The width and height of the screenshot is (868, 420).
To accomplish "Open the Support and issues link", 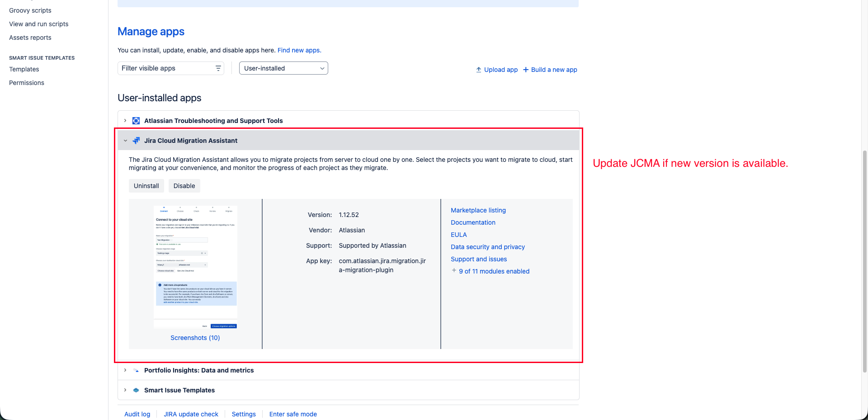I will (479, 259).
